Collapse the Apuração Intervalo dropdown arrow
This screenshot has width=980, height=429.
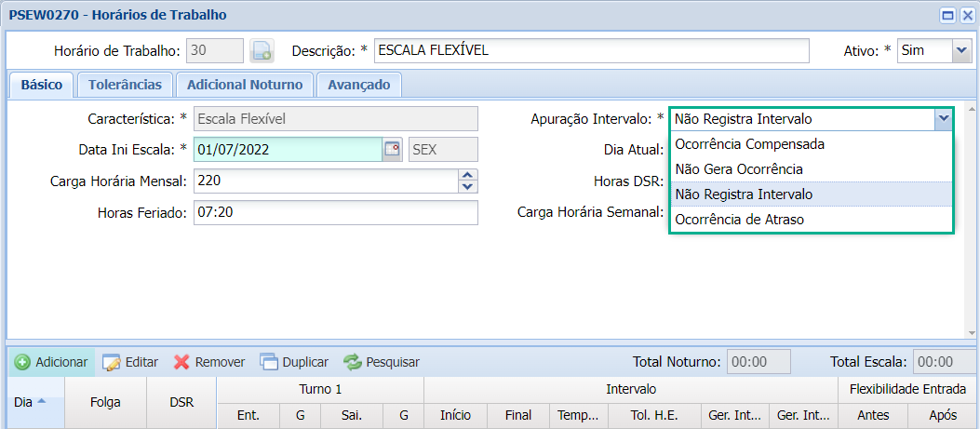click(944, 118)
